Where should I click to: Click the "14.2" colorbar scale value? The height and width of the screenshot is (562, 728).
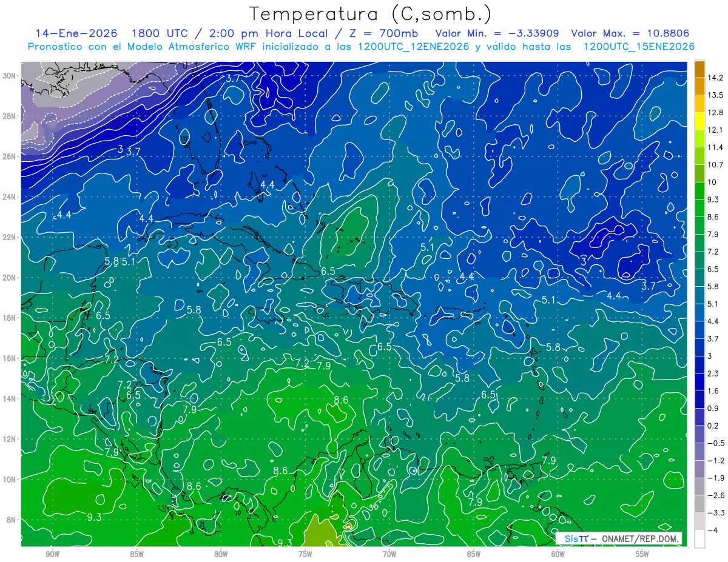coord(715,78)
